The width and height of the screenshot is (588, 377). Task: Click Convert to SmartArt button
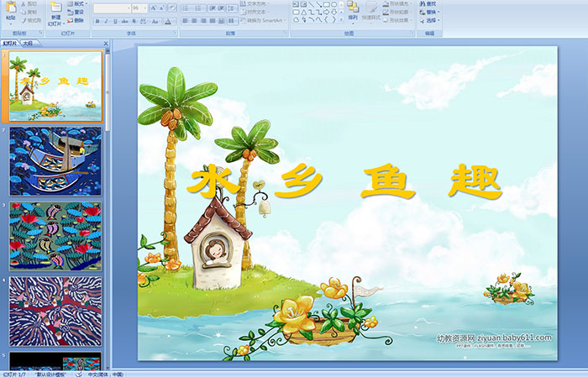pos(264,20)
